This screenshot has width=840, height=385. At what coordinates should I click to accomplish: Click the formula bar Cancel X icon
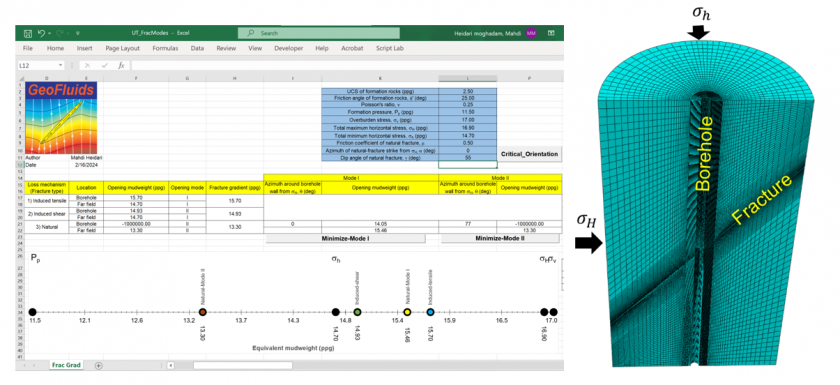pos(88,65)
